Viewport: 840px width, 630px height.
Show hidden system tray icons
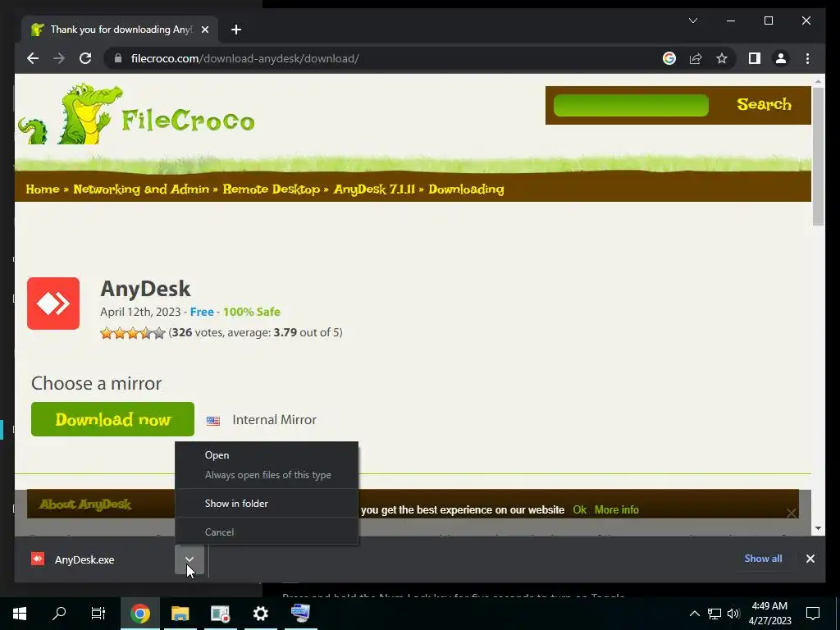pos(694,614)
